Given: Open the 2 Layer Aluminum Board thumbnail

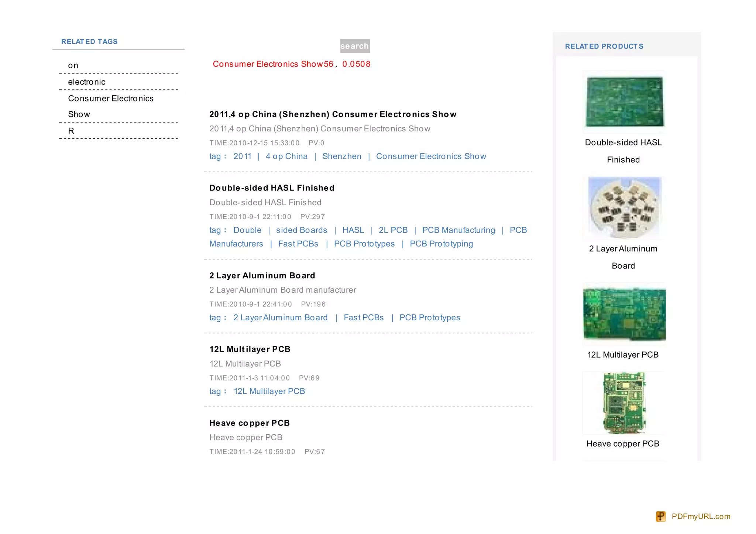Looking at the screenshot, I should [x=624, y=208].
